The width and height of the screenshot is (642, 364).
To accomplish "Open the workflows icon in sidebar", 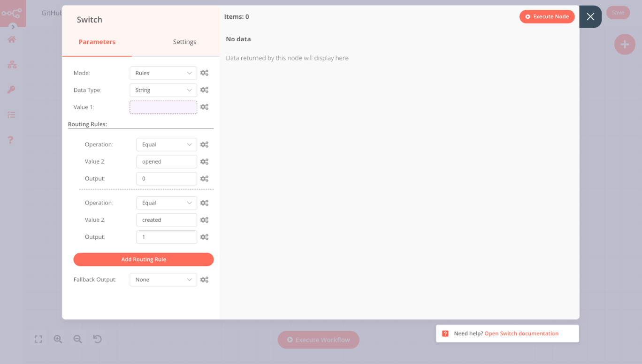I will (x=11, y=64).
